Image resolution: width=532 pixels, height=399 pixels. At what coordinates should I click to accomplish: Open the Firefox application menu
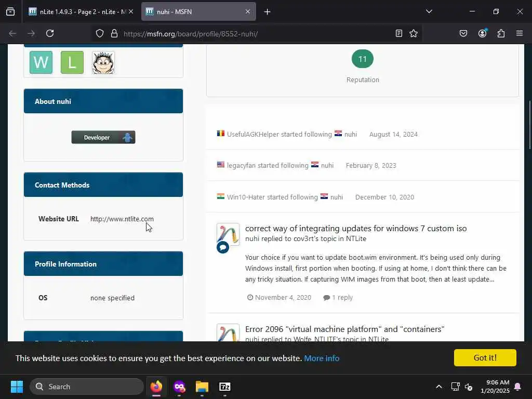pos(520,33)
